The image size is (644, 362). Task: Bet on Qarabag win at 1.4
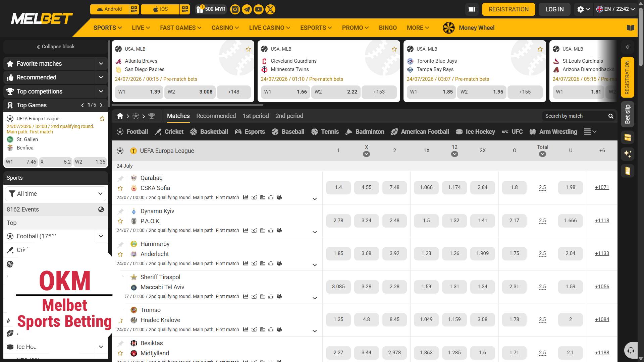click(338, 188)
